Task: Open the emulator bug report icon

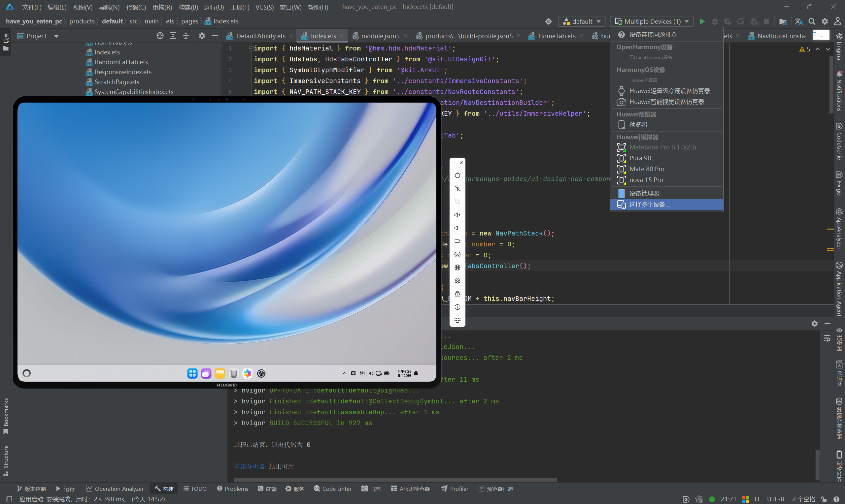Action: click(x=457, y=294)
